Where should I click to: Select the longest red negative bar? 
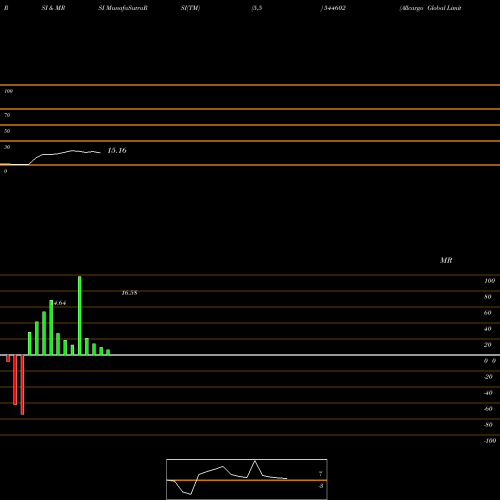(x=22, y=385)
